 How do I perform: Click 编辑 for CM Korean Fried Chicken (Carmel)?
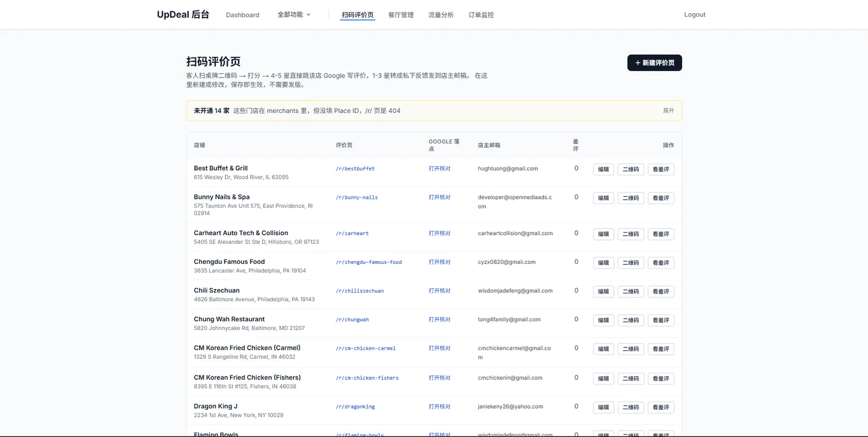click(x=603, y=349)
